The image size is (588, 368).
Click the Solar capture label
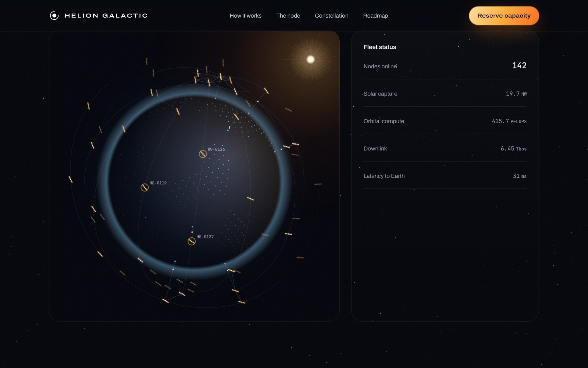[x=380, y=94]
